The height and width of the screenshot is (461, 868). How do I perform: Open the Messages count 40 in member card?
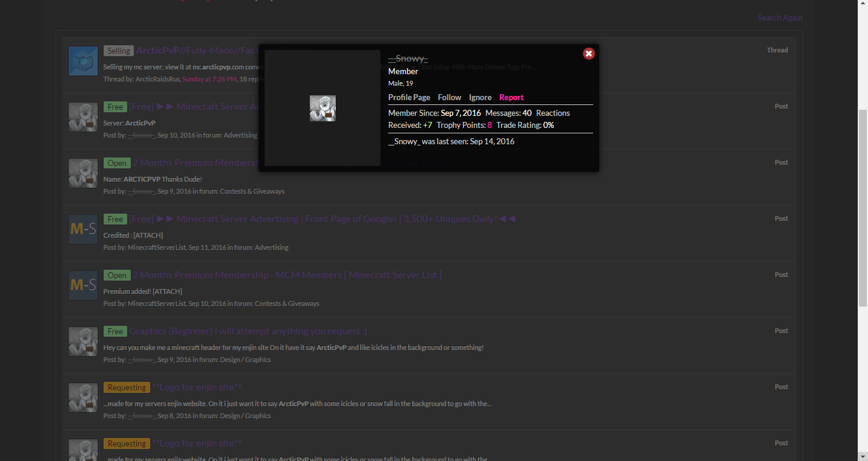(x=527, y=113)
